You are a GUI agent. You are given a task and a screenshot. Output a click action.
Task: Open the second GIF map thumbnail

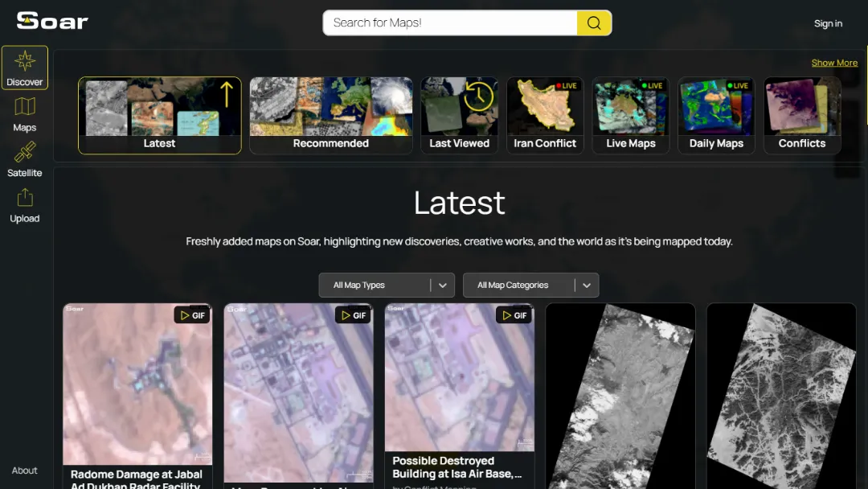click(x=298, y=392)
